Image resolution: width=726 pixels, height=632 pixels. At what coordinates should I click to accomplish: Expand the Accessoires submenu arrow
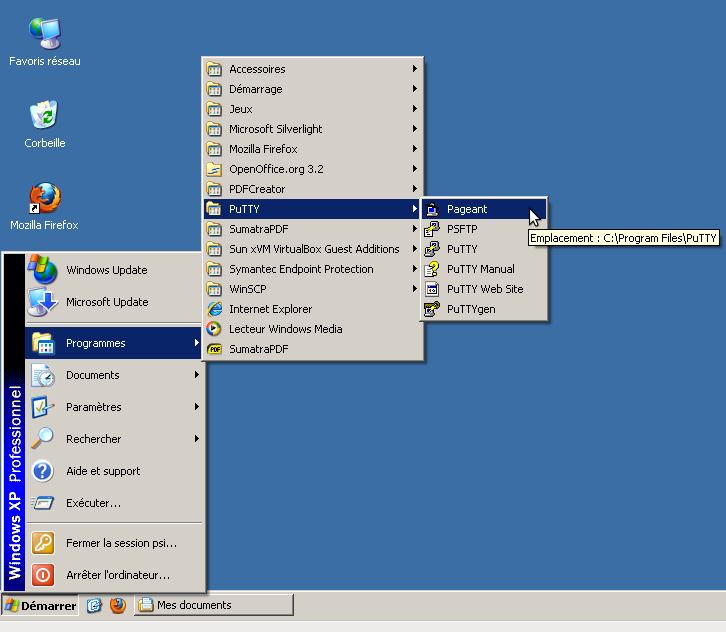(x=415, y=69)
